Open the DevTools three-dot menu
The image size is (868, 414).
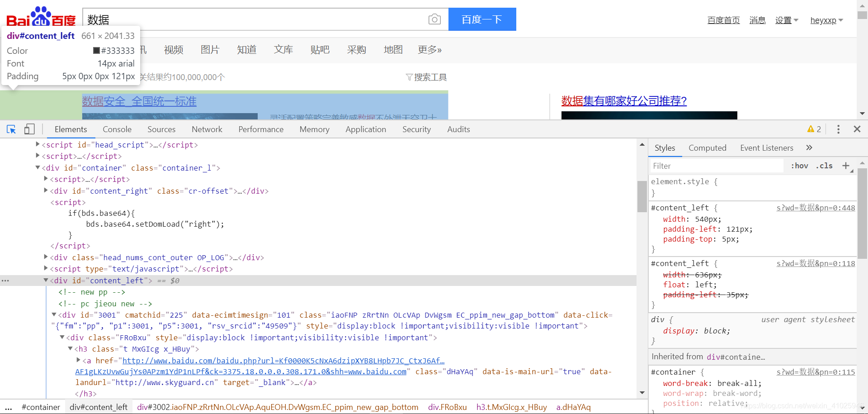[838, 129]
